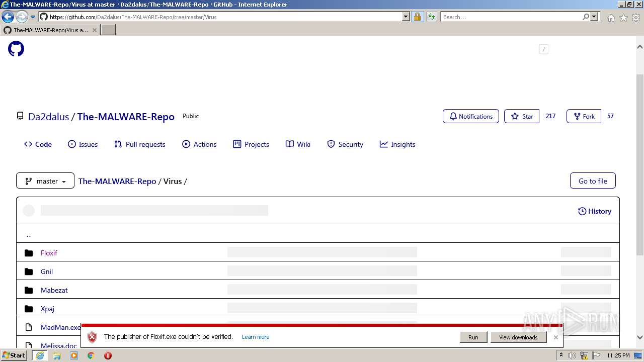The height and width of the screenshot is (362, 644).
Task: Click the page scrollbar down arrow
Action: click(639, 337)
